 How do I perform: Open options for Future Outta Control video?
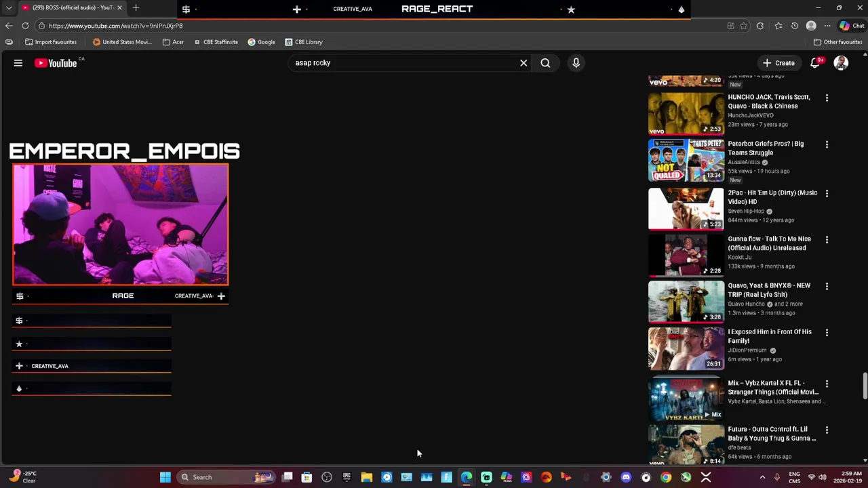827,430
